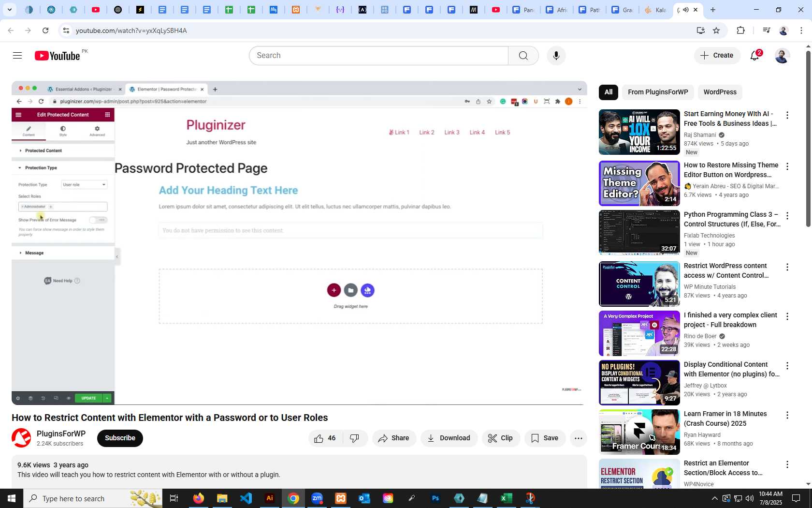Open options for Raj Shamani video
812x508 pixels.
coord(787,115)
